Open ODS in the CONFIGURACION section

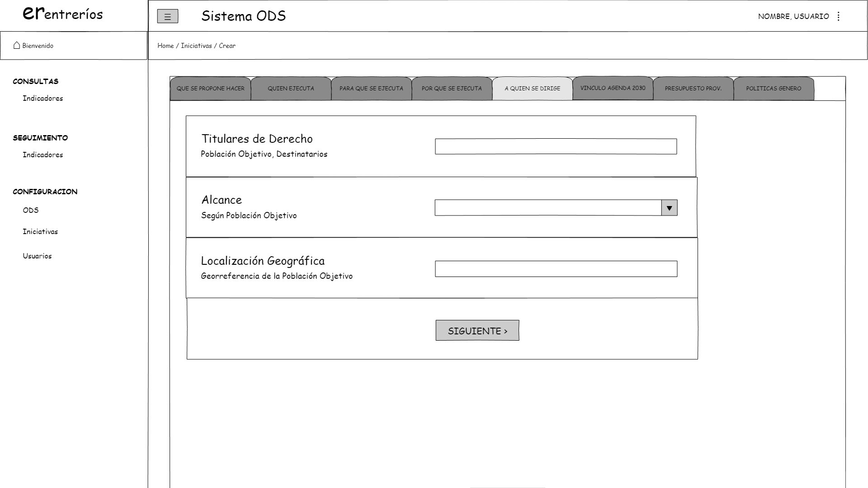31,210
